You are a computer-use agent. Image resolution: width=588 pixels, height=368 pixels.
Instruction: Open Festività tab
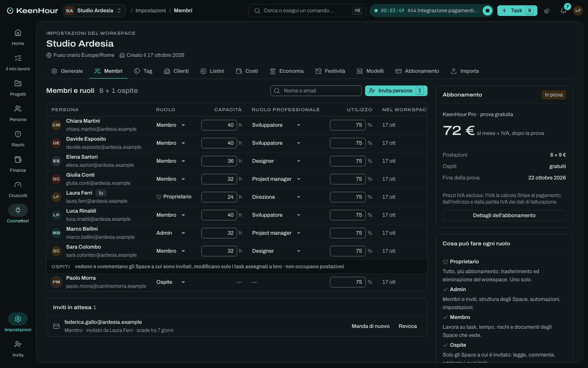tap(330, 71)
